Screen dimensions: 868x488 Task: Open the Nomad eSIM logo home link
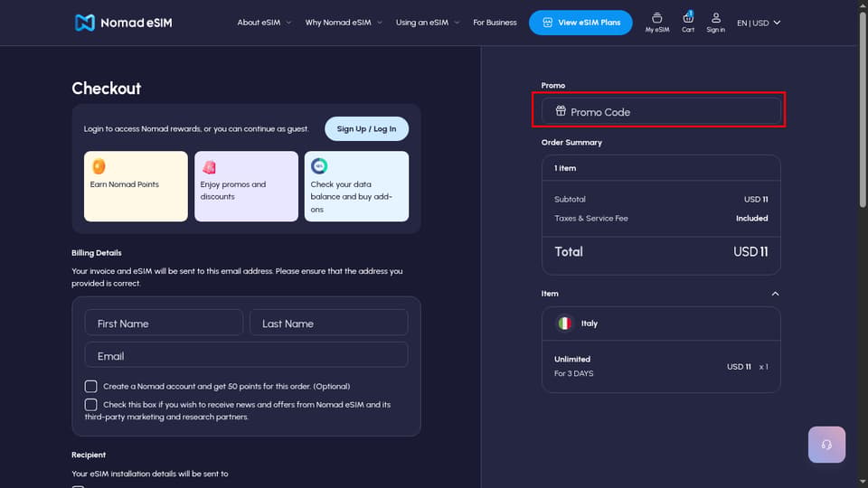pyautogui.click(x=124, y=23)
